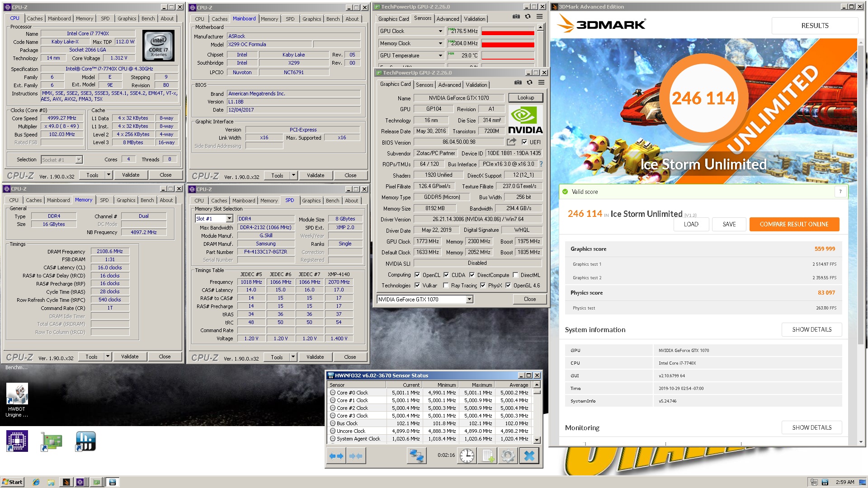Close HWiNFO sensors with blue X

[x=529, y=456]
